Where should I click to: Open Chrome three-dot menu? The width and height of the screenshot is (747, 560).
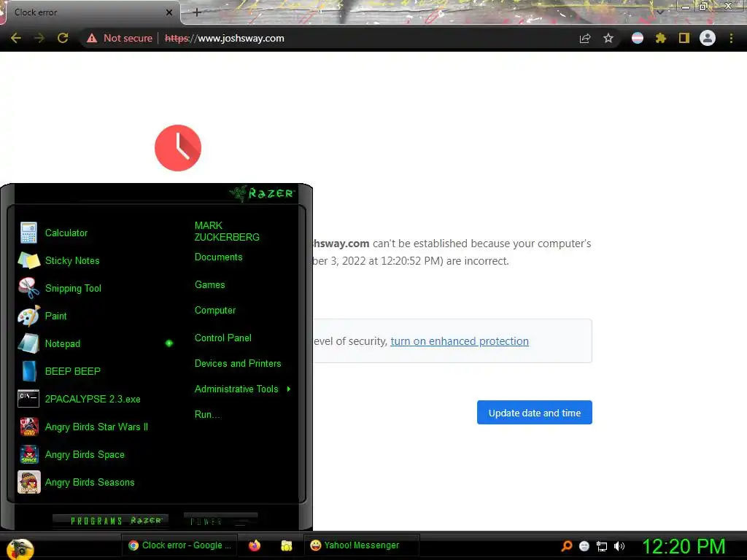pyautogui.click(x=731, y=38)
